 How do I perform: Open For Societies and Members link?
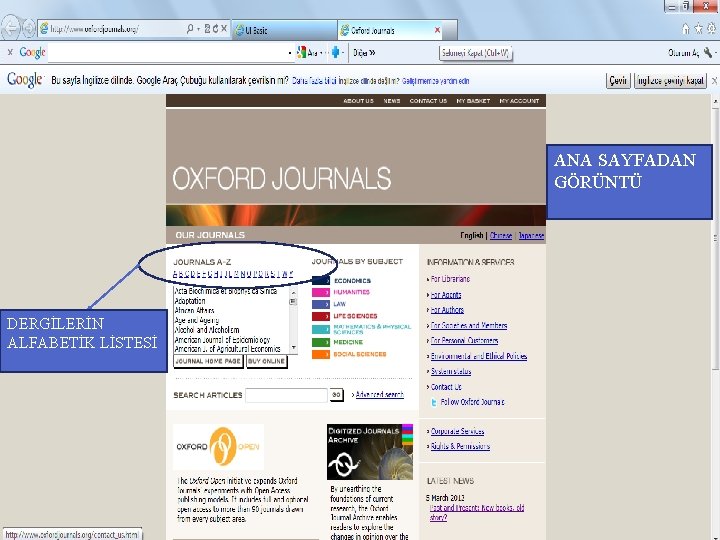[x=469, y=326]
